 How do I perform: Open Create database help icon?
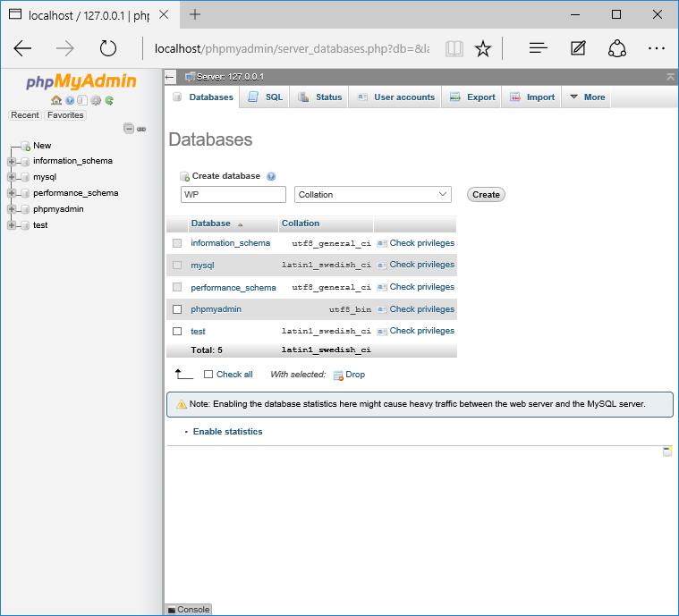(271, 176)
